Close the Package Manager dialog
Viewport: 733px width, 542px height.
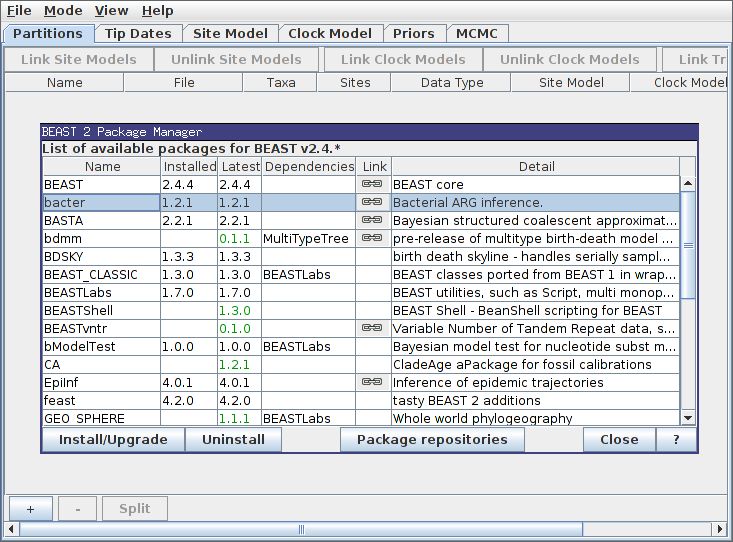(619, 440)
